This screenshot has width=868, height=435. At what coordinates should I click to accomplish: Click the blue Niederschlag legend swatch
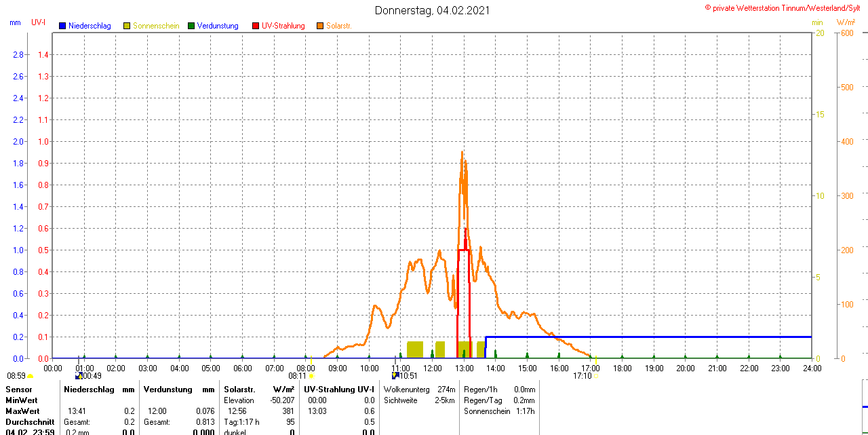(62, 26)
